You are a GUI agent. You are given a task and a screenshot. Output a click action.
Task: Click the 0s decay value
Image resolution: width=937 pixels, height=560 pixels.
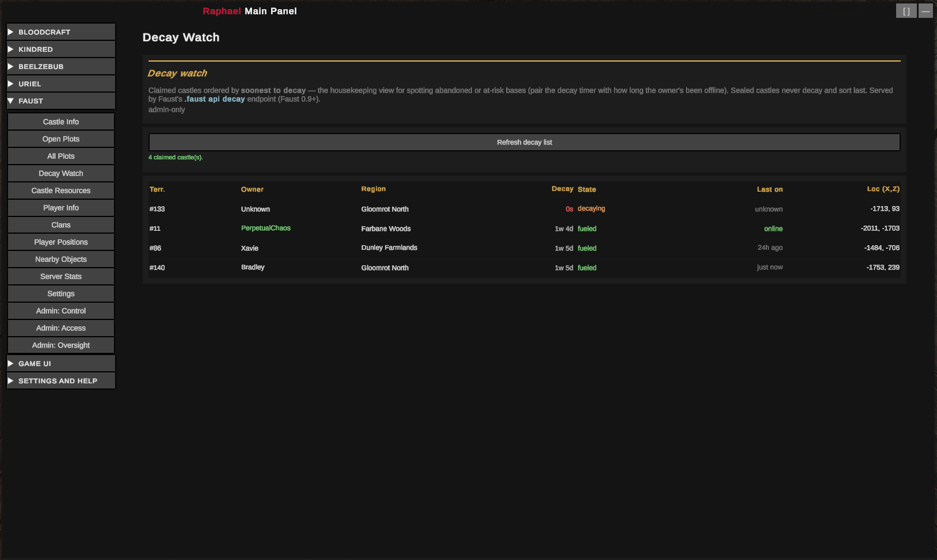pos(569,209)
